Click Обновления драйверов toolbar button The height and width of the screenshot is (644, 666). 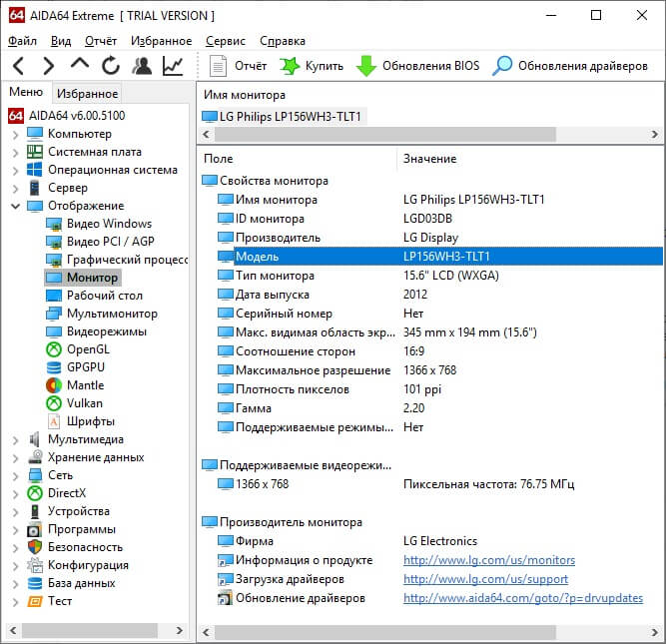coord(570,66)
